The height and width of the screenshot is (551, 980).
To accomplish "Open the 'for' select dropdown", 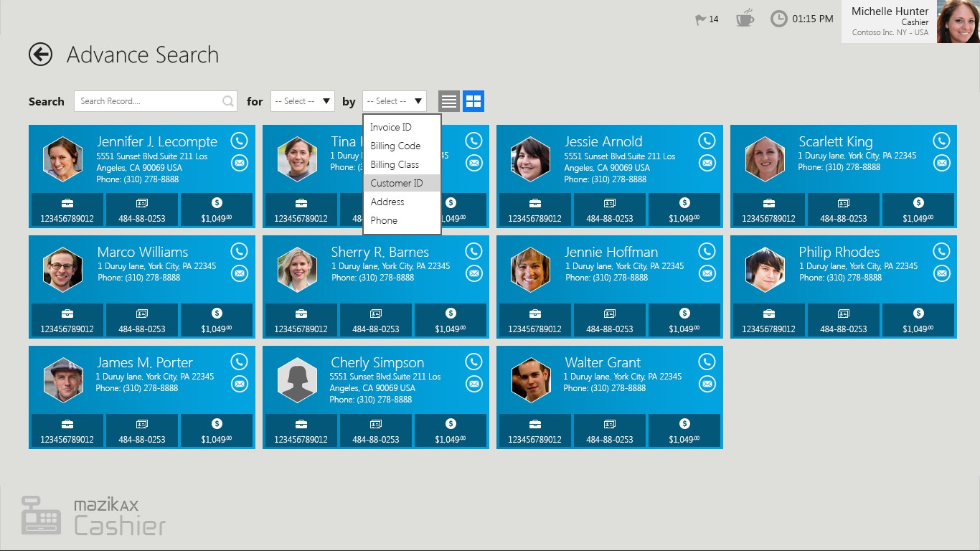I will pos(302,101).
